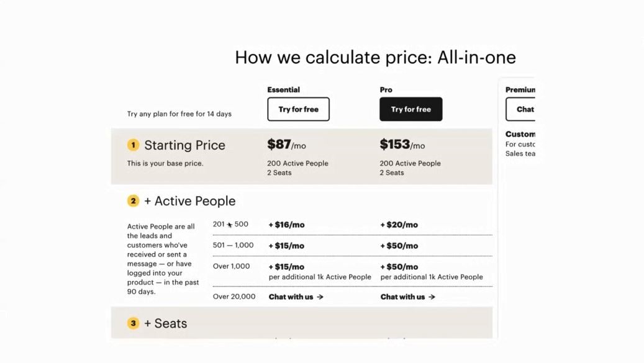
Task: Click Try for free under Essential
Action: 298,109
